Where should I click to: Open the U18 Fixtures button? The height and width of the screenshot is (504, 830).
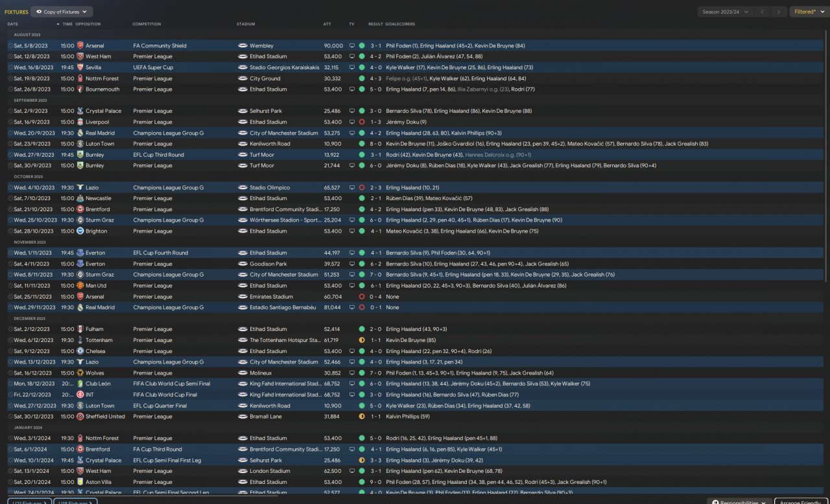click(x=75, y=501)
